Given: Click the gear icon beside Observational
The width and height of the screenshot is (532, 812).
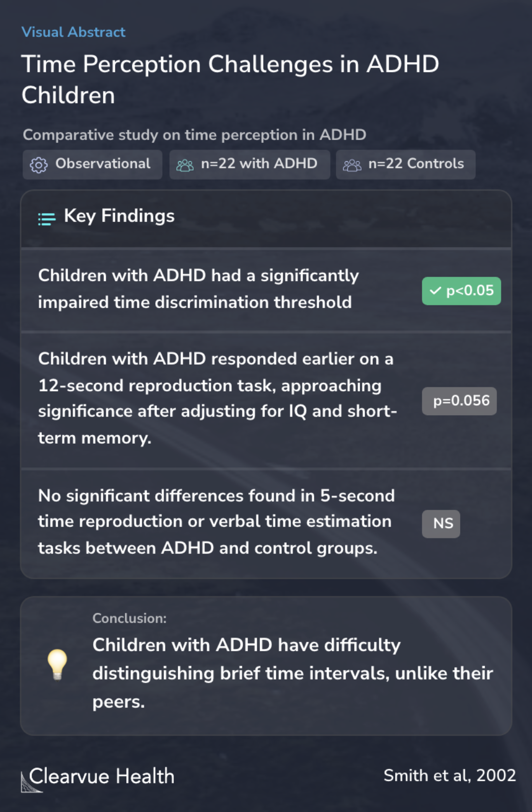Looking at the screenshot, I should pos(38,165).
